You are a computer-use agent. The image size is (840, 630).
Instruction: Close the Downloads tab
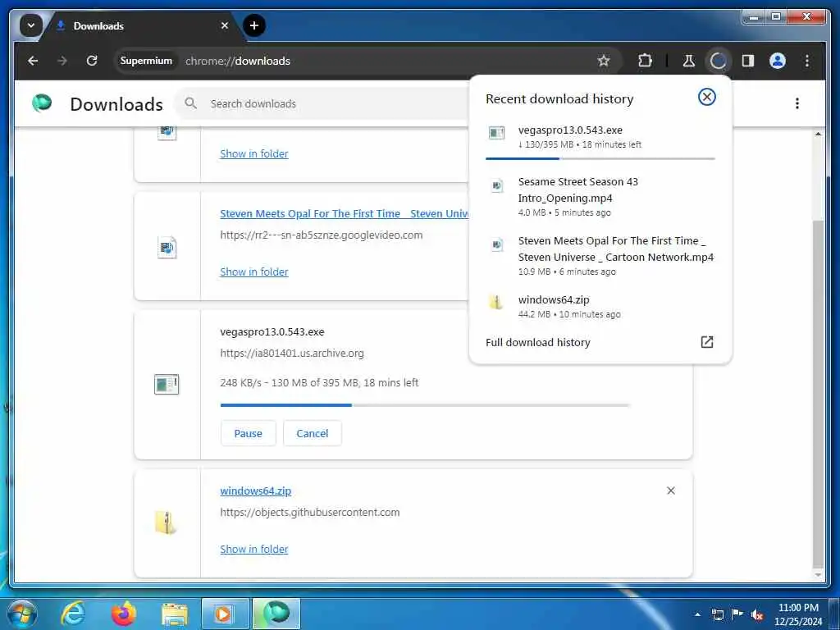click(x=225, y=25)
